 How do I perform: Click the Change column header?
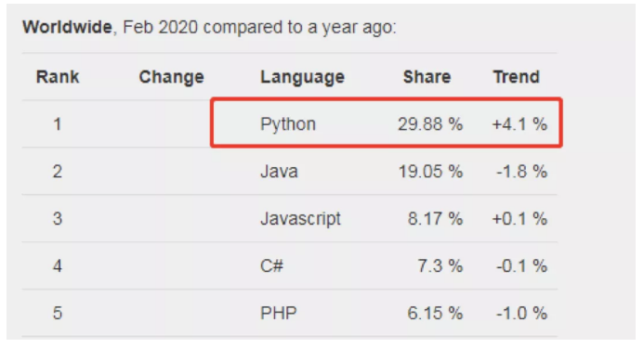pyautogui.click(x=171, y=77)
